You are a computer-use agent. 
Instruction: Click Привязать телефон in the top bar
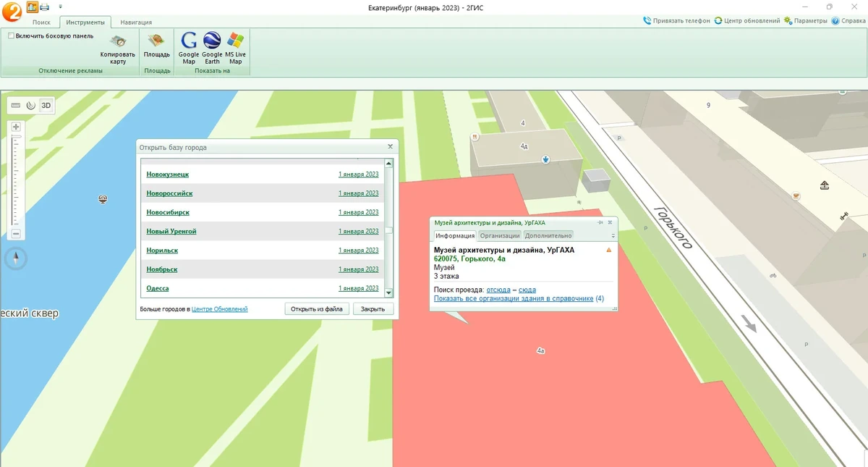[x=677, y=21]
